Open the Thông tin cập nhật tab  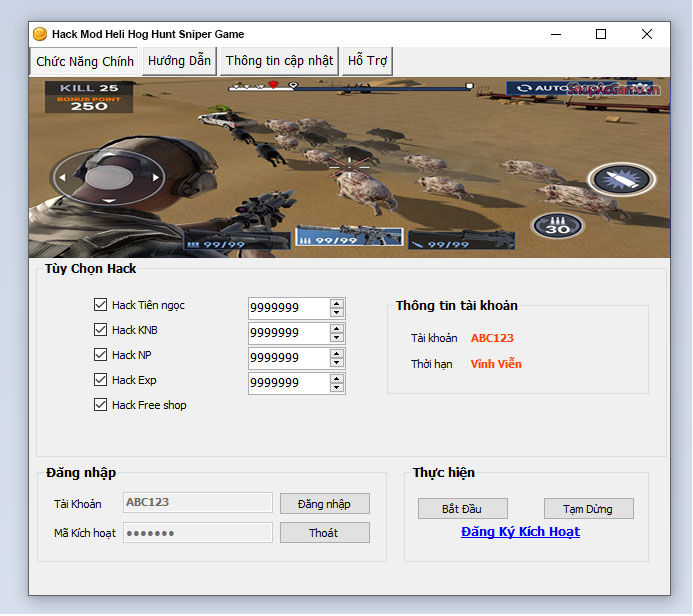(x=279, y=61)
